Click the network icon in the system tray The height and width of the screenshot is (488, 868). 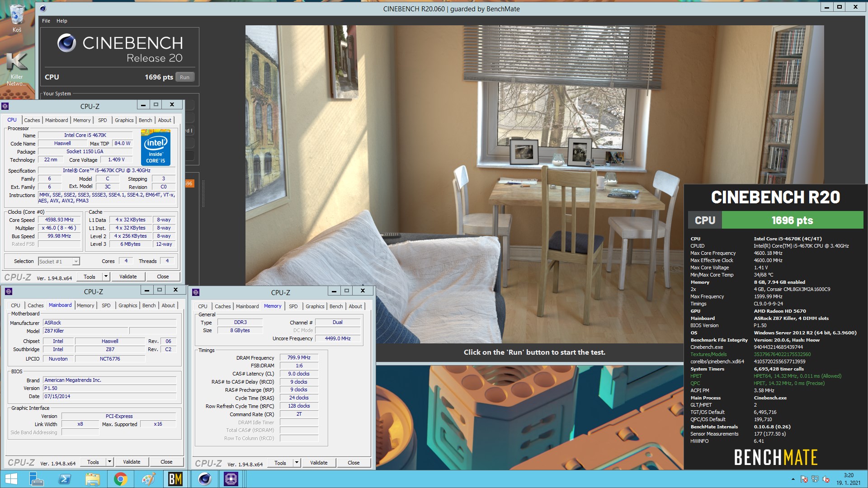point(815,479)
